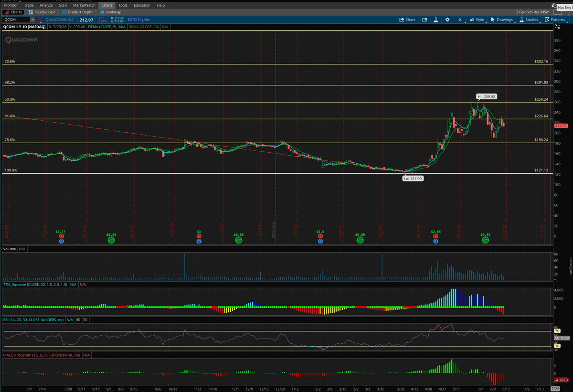573x392 pixels.
Task: Open the Help tab
Action: point(161,5)
